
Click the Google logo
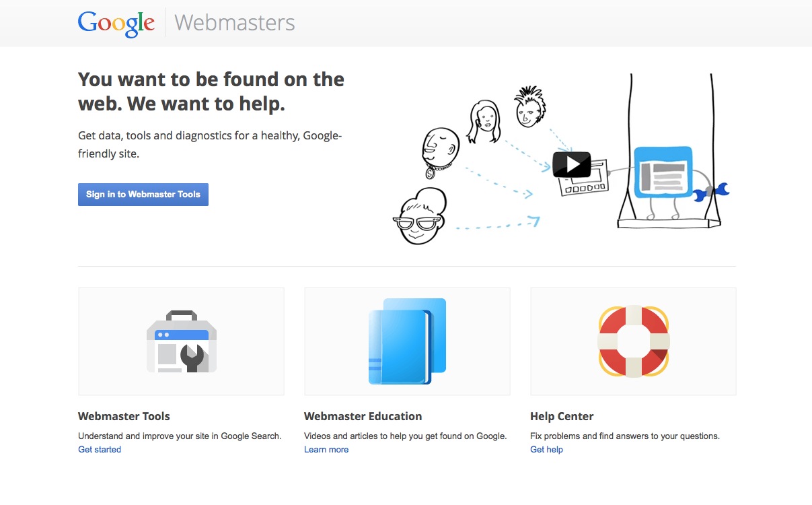pyautogui.click(x=116, y=23)
